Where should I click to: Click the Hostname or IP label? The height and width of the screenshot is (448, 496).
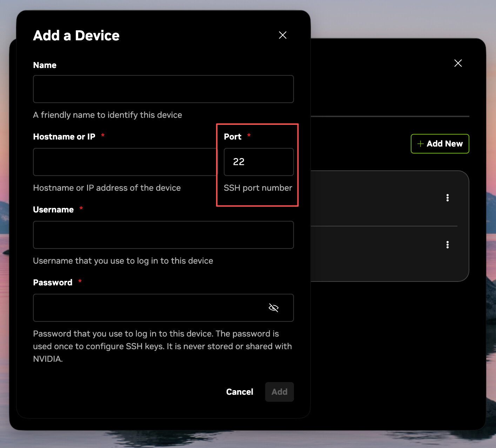64,137
